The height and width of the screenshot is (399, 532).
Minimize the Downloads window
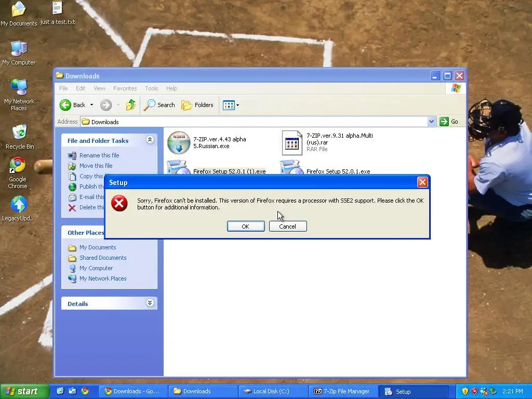click(x=435, y=76)
